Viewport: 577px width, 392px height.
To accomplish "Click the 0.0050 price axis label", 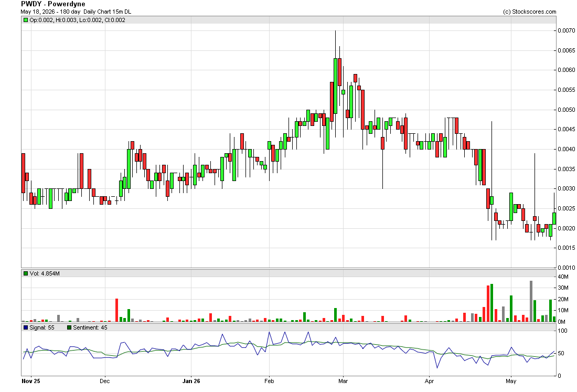I will (x=566, y=110).
